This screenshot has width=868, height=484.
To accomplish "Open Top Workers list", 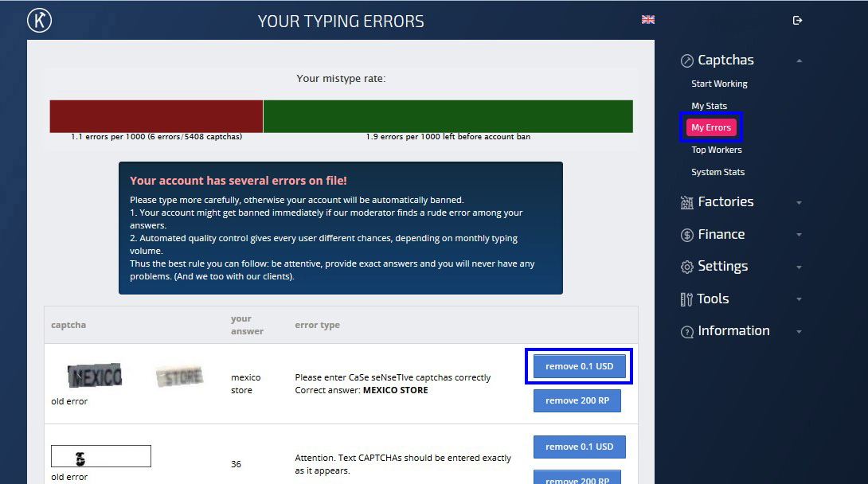I will [717, 150].
